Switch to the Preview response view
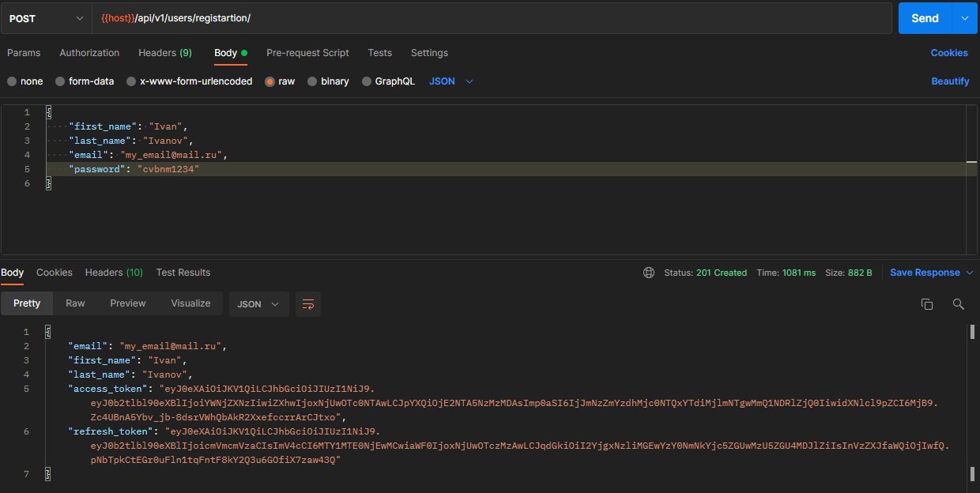The height and width of the screenshot is (493, 980). pyautogui.click(x=128, y=303)
